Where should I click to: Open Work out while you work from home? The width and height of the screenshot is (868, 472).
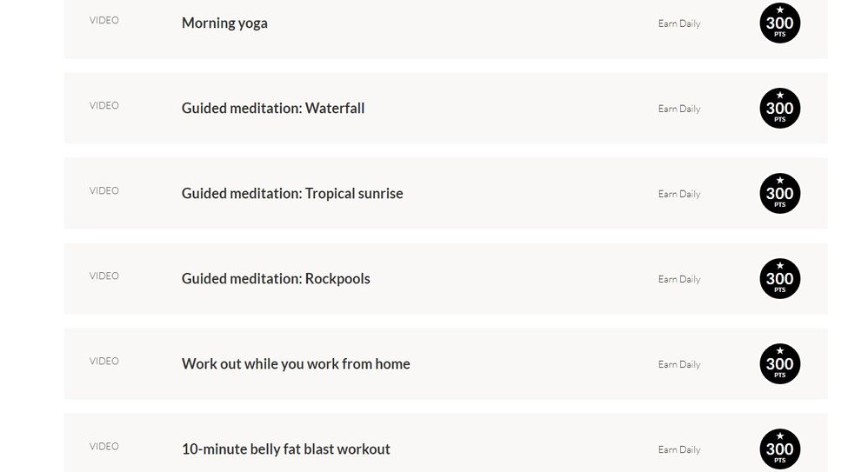tap(296, 364)
